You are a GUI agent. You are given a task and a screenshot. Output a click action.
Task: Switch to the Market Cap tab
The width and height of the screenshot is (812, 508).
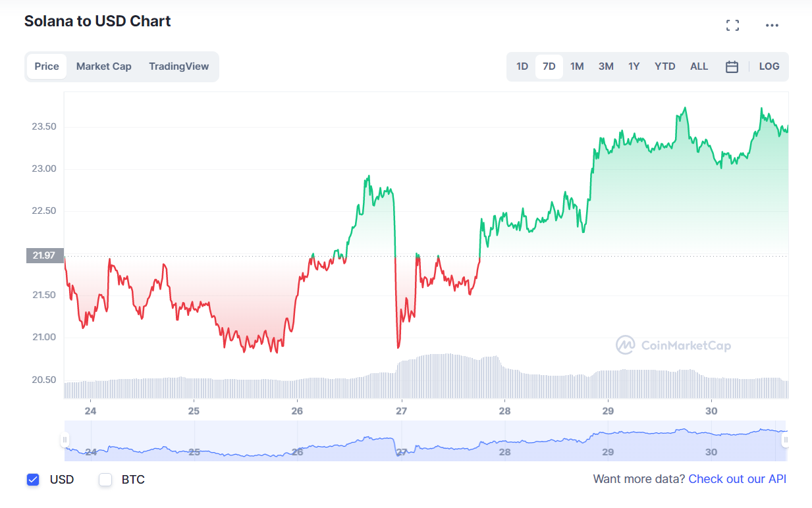tap(103, 66)
